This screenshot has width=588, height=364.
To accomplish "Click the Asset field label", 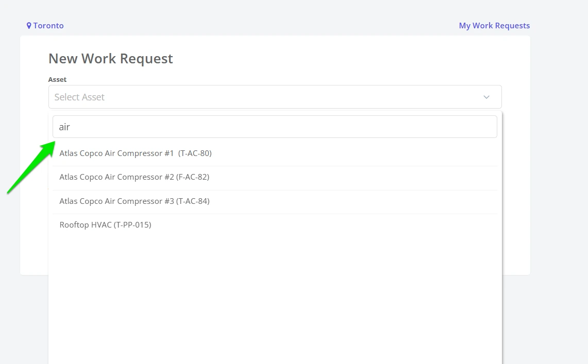I will coord(57,79).
